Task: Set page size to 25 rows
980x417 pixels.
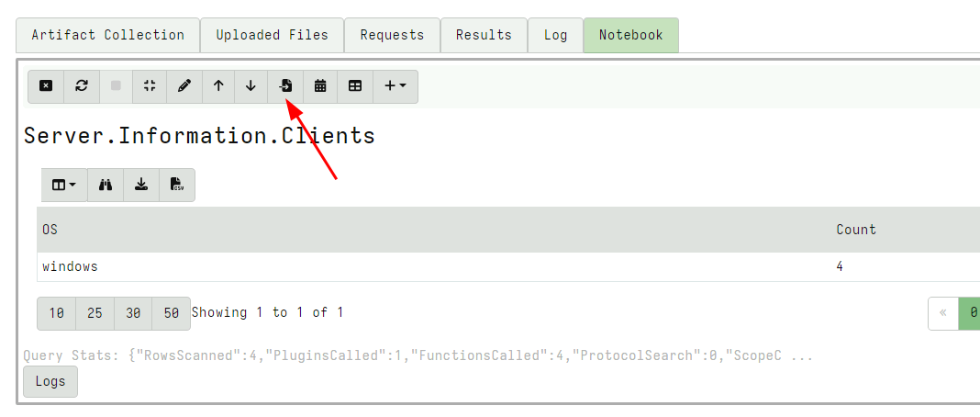Action: pos(95,313)
